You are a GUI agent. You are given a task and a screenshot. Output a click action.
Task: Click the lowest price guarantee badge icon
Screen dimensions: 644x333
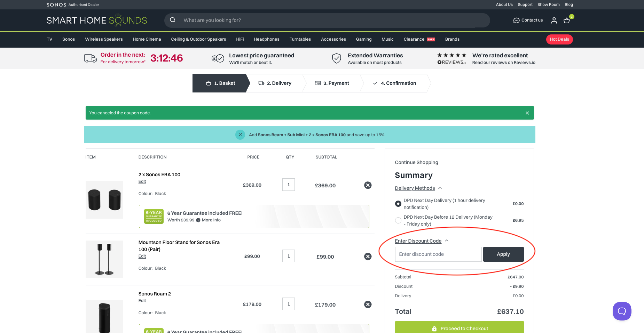click(x=218, y=58)
